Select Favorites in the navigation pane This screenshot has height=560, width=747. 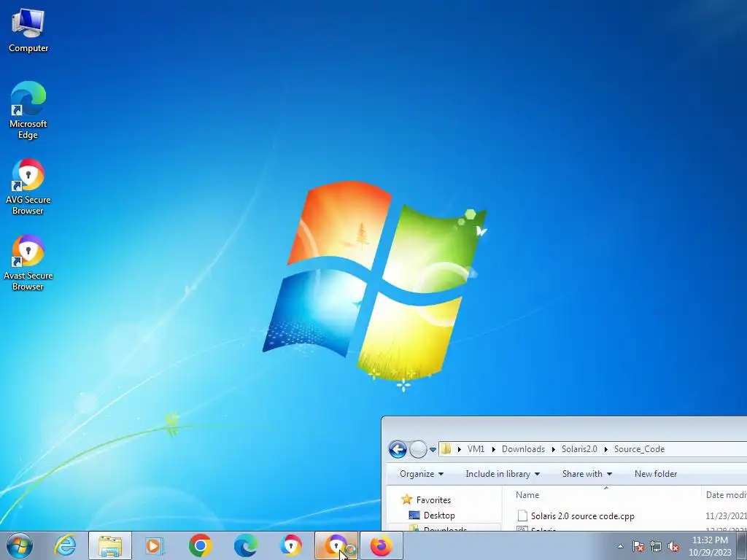click(433, 500)
